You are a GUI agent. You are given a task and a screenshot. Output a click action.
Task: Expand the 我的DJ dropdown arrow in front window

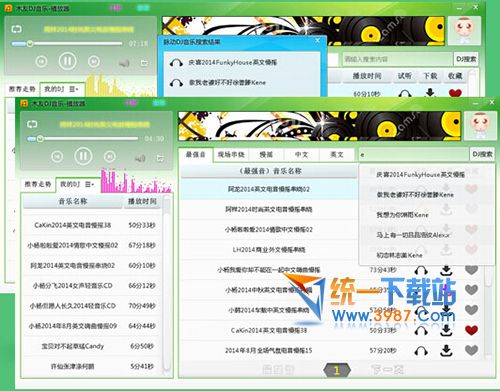[x=89, y=184]
